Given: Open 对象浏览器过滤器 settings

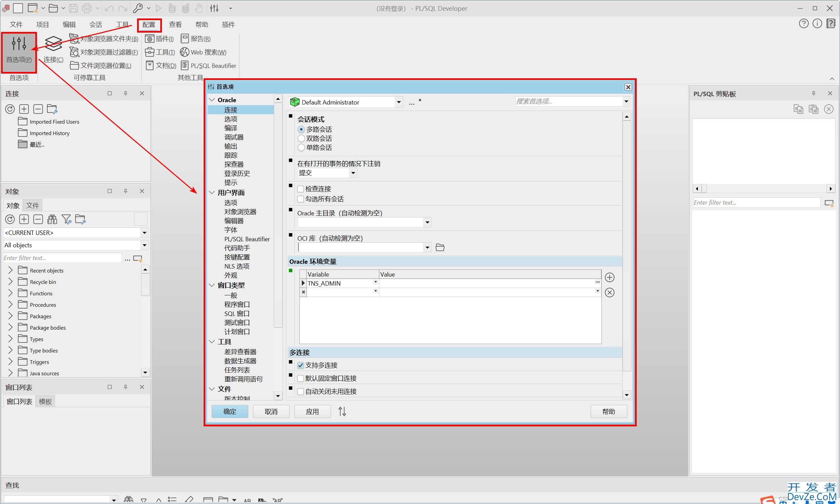Looking at the screenshot, I should point(104,52).
